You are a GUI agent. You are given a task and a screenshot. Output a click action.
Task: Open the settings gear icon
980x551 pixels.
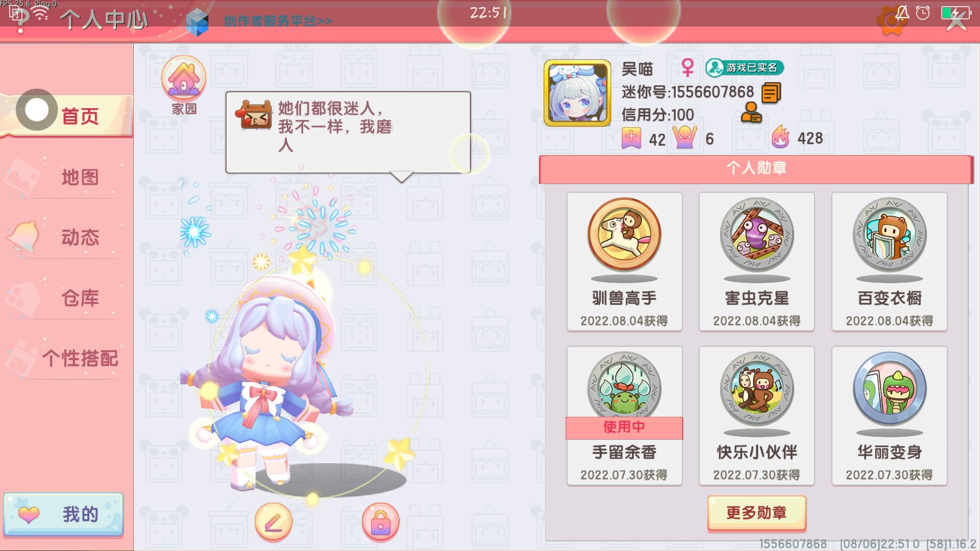891,20
